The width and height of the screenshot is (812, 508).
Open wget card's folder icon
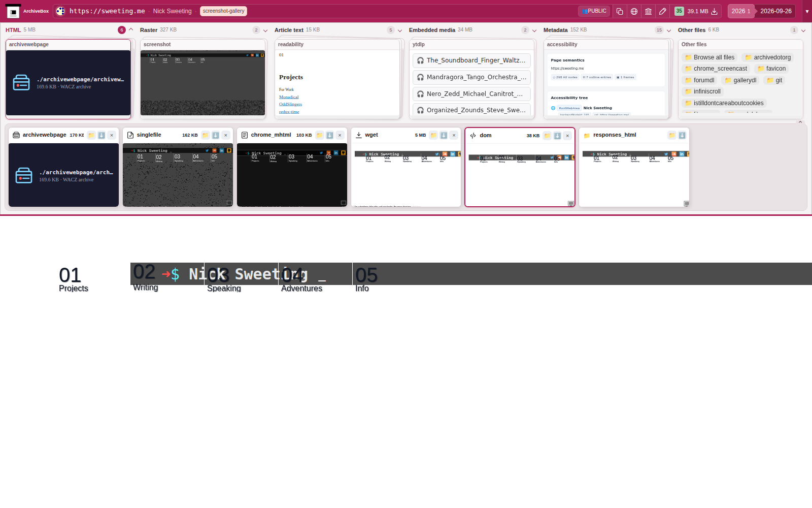pyautogui.click(x=434, y=135)
